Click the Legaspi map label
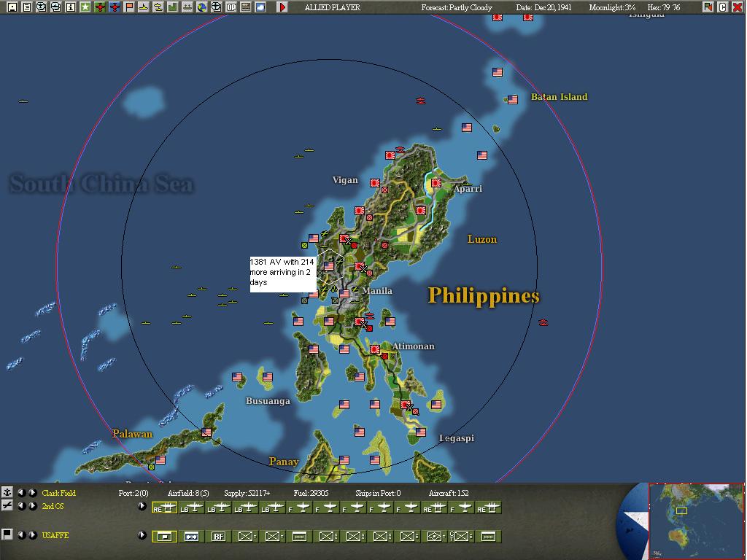 (457, 438)
